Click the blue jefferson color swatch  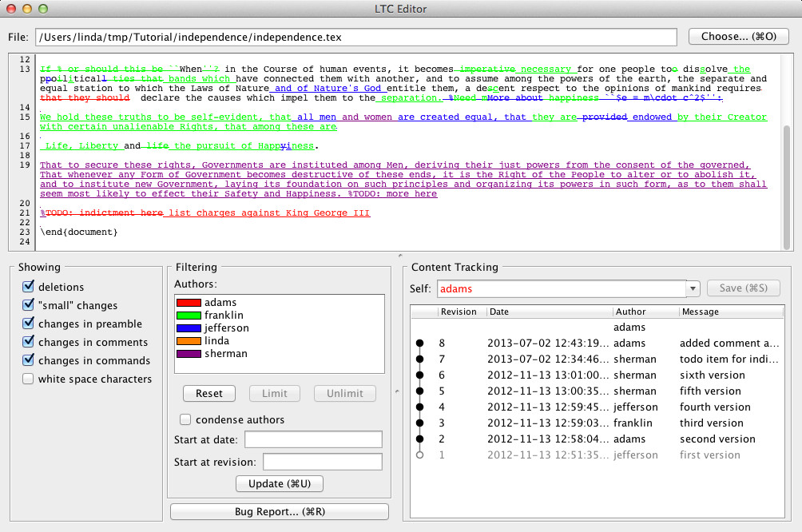pyautogui.click(x=189, y=328)
